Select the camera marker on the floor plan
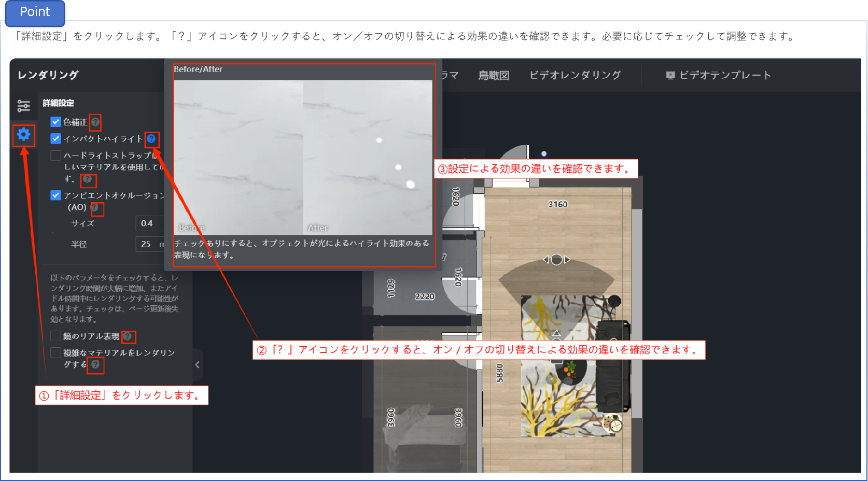The height and width of the screenshot is (481, 868). [556, 259]
